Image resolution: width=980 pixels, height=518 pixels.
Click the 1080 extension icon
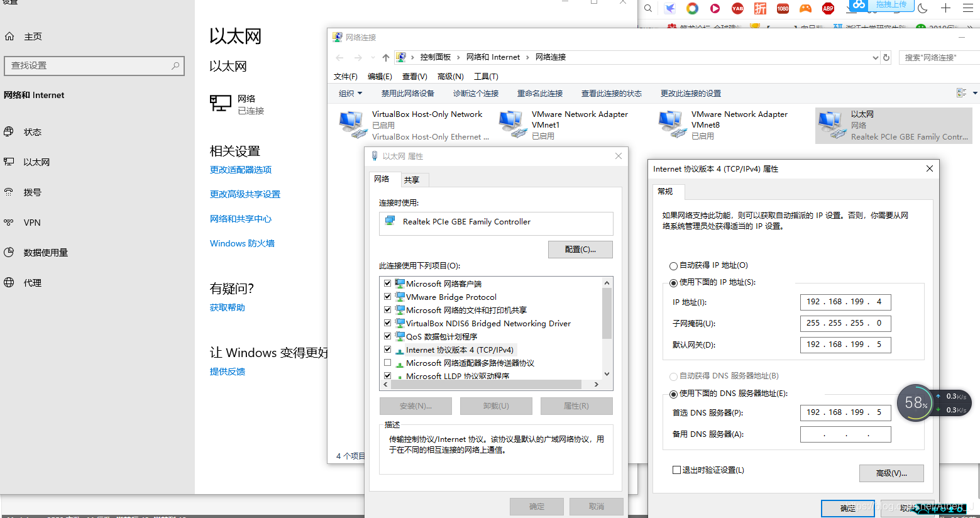coord(783,8)
